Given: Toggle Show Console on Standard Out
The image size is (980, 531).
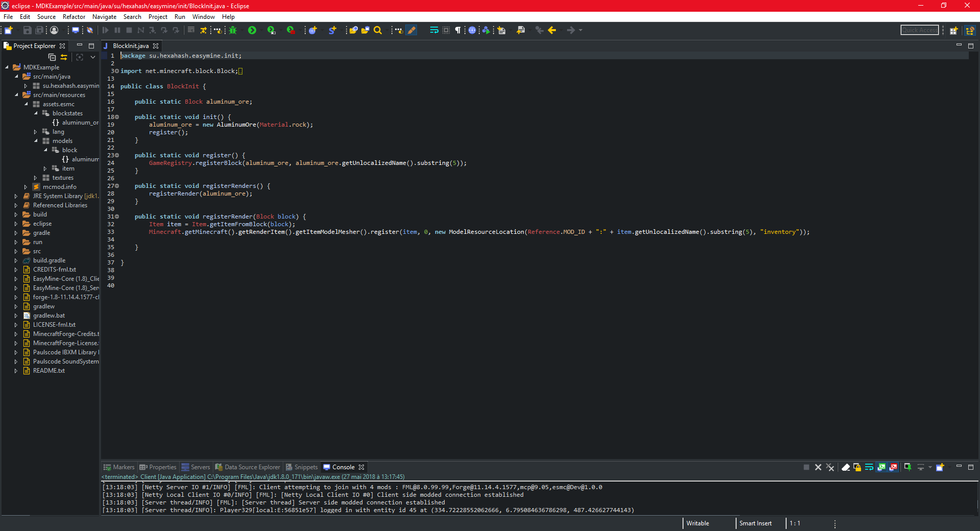Looking at the screenshot, I should pyautogui.click(x=881, y=467).
